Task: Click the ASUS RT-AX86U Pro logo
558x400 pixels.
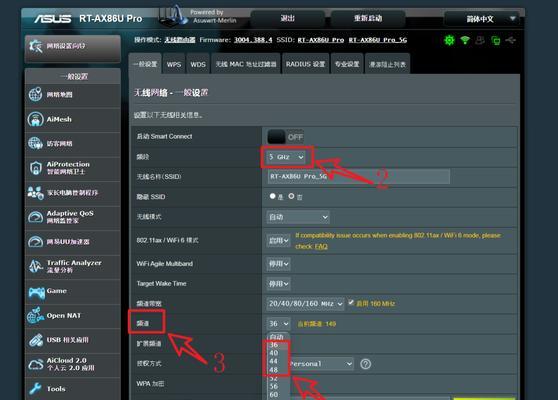Action: tap(88, 19)
